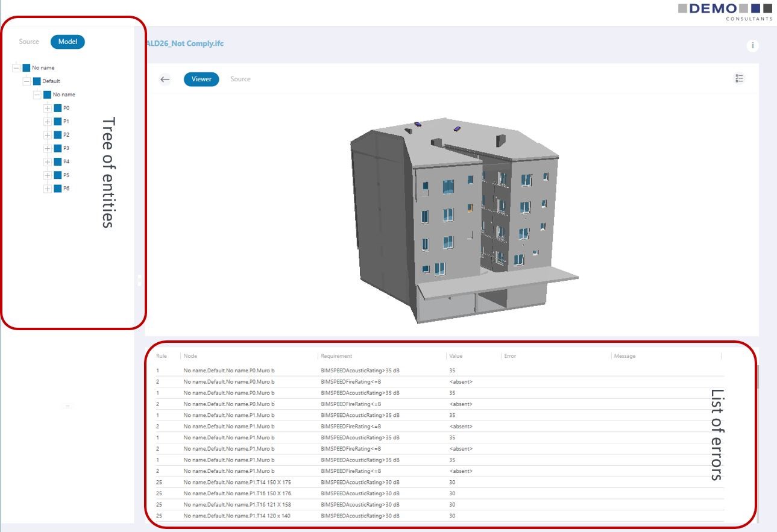Toggle checkbox of No name under Default
This screenshot has height=532, width=777.
click(47, 95)
